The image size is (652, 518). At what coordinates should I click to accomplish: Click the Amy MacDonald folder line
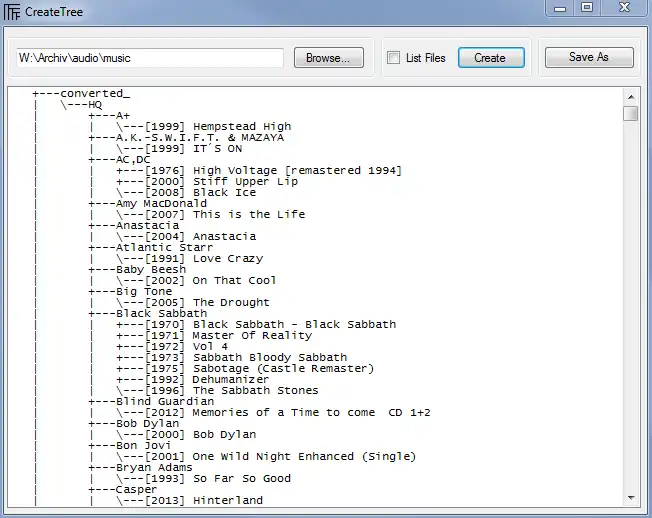[148, 204]
